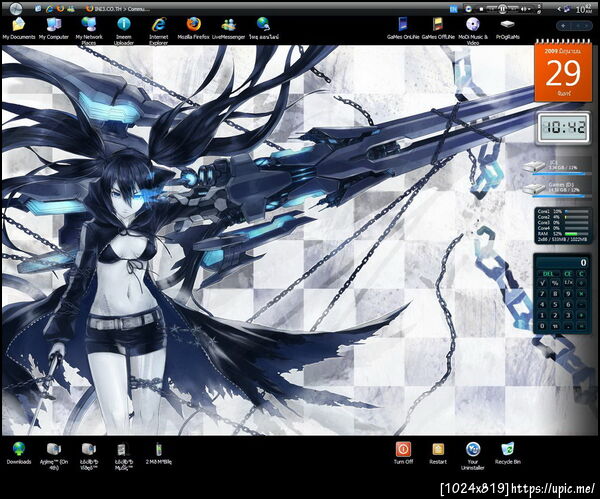Click the taskbar clock
Image resolution: width=600 pixels, height=499 pixels.
[x=584, y=9]
